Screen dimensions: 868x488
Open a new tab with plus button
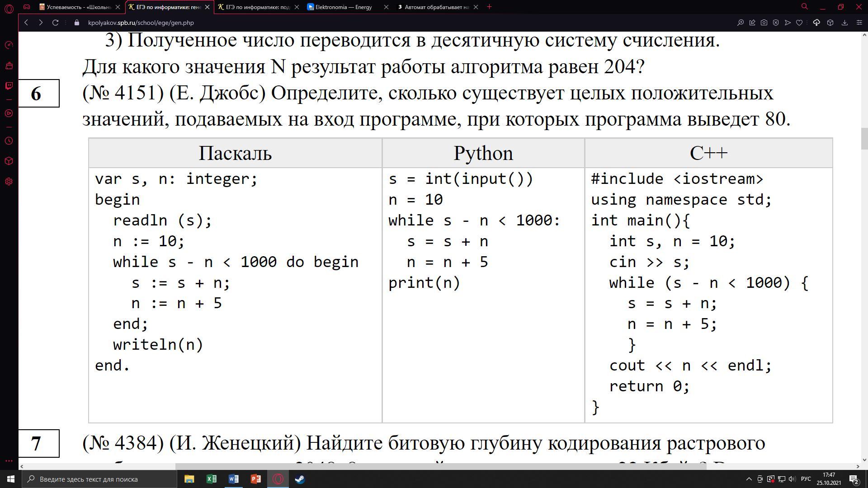[489, 7]
